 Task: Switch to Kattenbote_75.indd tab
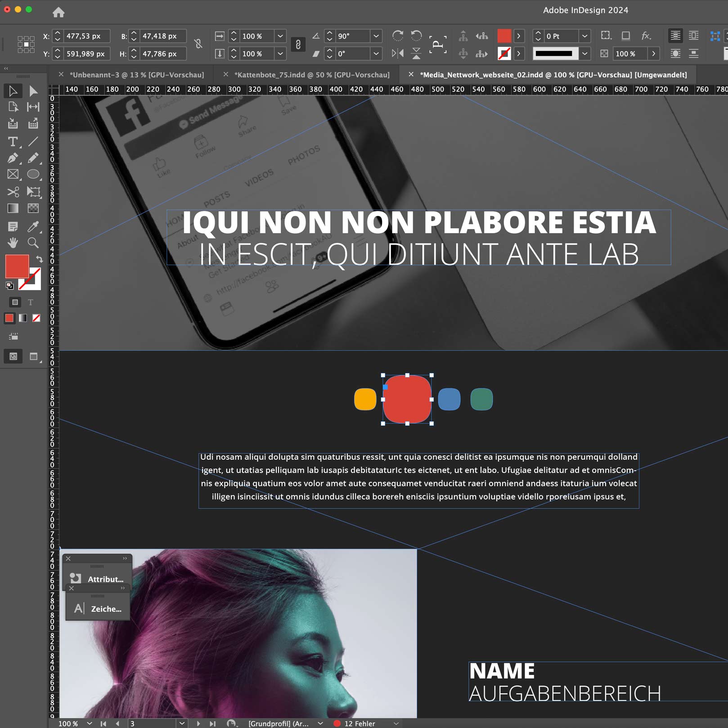click(312, 75)
